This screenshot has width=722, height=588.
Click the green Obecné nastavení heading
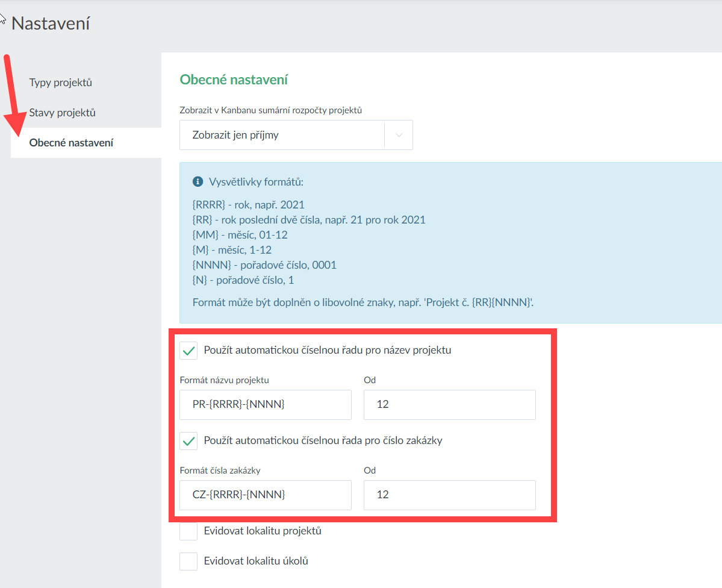coord(234,80)
